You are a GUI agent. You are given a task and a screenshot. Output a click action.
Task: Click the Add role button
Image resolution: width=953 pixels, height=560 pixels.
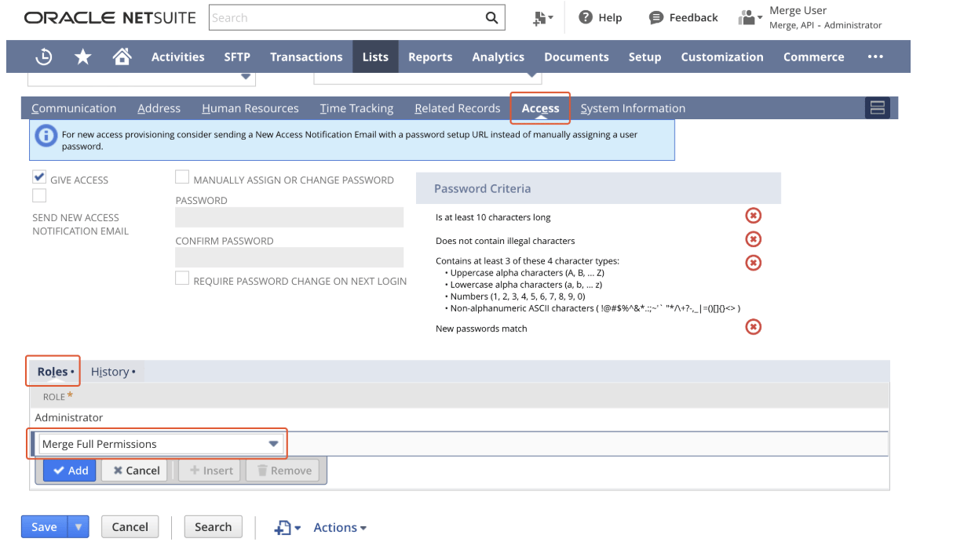point(70,471)
